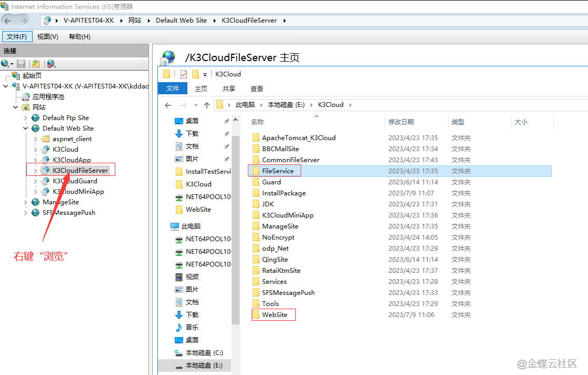Click the IIS back navigation arrow
The width and height of the screenshot is (588, 375).
[x=7, y=21]
